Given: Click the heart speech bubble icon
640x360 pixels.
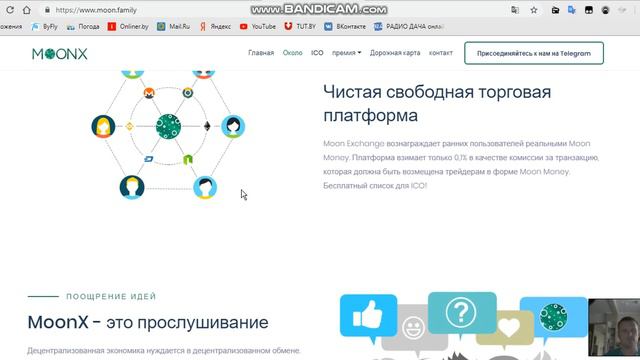Looking at the screenshot, I should point(508,328).
